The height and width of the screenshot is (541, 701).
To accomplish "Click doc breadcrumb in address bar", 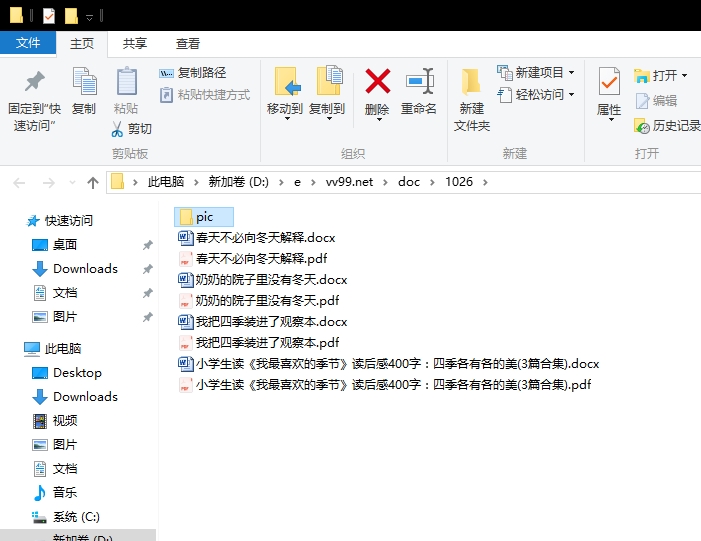I will click(x=409, y=182).
